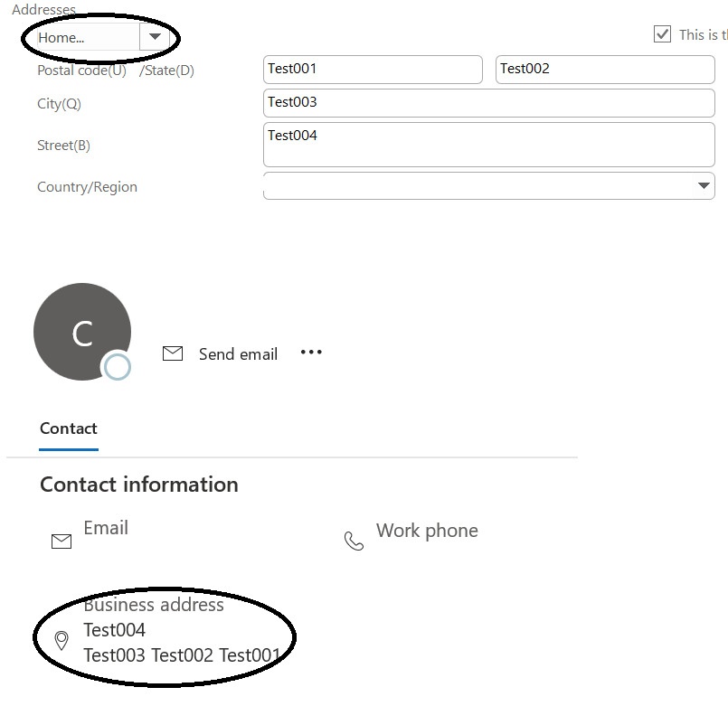Open the more options ellipsis icon

[311, 353]
